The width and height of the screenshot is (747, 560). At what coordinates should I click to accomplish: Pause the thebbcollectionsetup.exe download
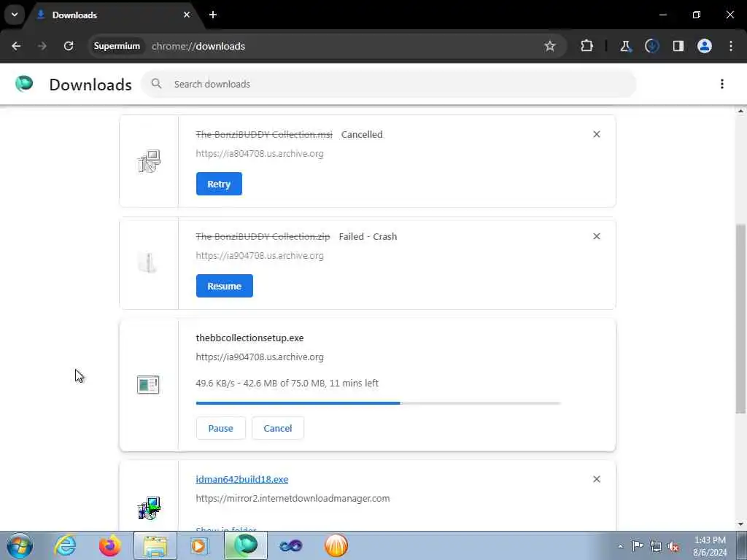click(x=220, y=428)
